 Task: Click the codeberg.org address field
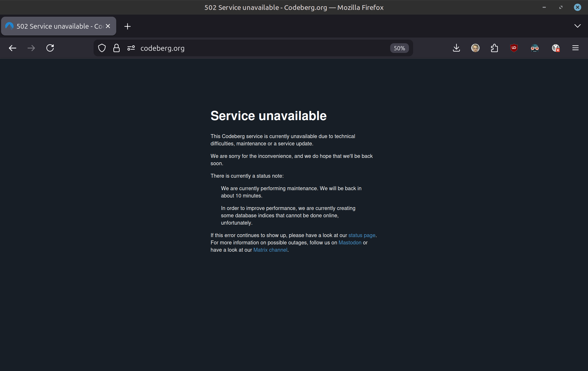[261, 48]
